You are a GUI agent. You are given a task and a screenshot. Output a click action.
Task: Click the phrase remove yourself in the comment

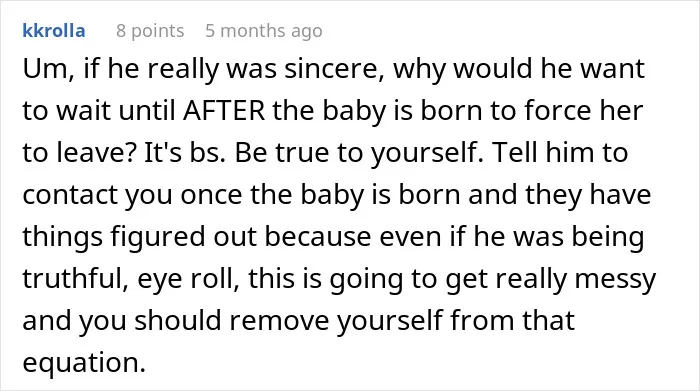tap(334, 320)
